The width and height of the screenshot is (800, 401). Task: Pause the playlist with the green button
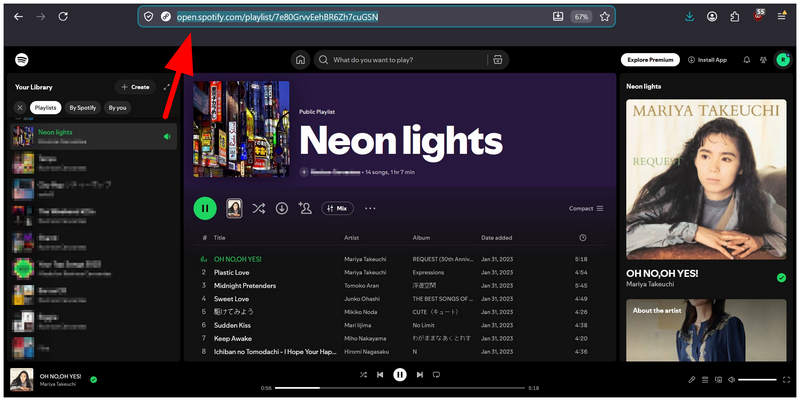click(x=205, y=208)
